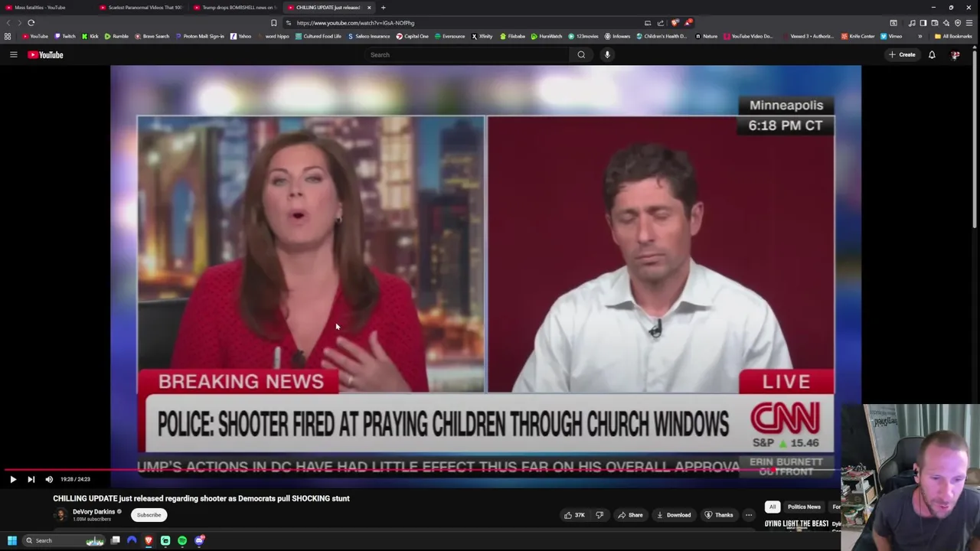Image resolution: width=980 pixels, height=551 pixels.
Task: Open the Rumble bookmark
Action: 116,36
